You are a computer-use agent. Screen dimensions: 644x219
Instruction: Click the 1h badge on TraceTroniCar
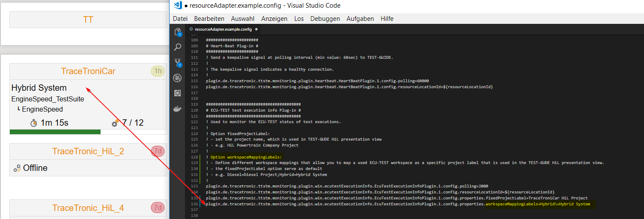(x=158, y=71)
